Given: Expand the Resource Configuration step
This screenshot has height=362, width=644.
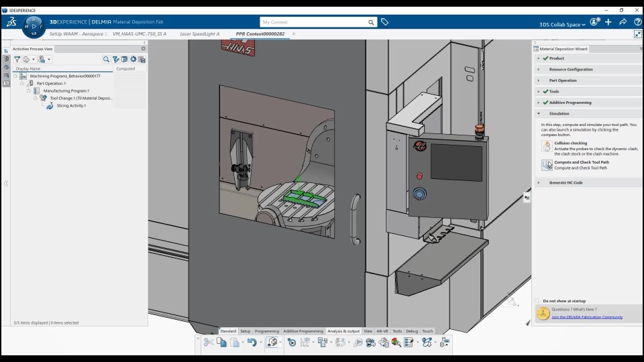Looking at the screenshot, I should tap(539, 69).
